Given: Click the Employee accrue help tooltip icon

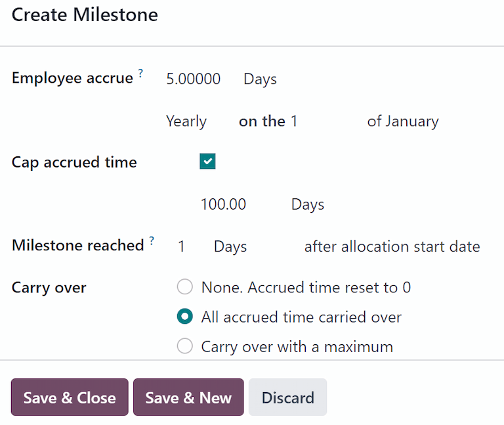Looking at the screenshot, I should point(140,75).
